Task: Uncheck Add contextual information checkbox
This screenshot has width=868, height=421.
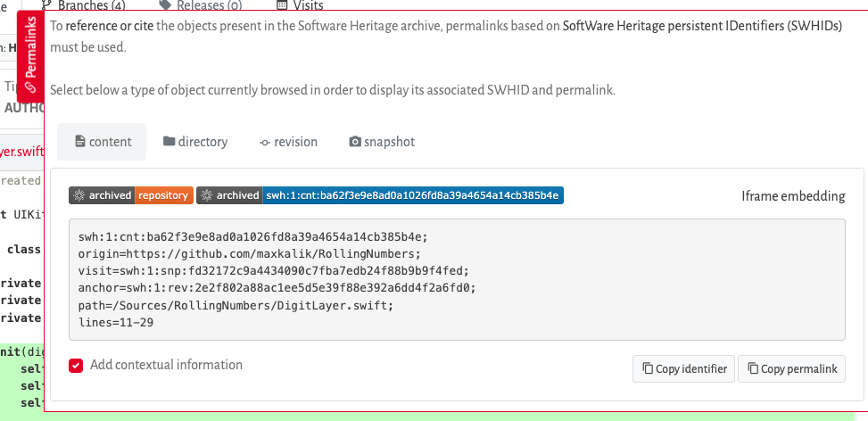Action: pos(76,365)
